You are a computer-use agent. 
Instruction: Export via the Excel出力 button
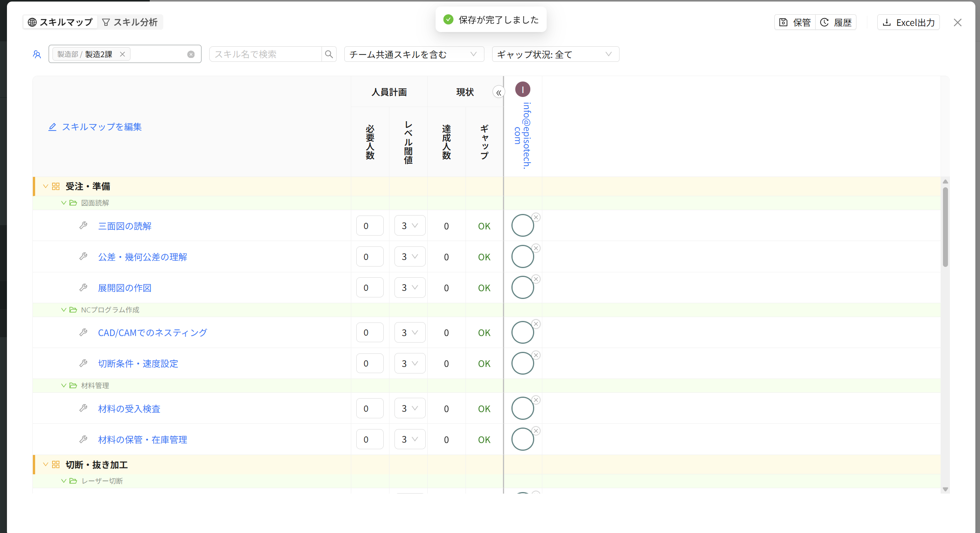(x=909, y=22)
